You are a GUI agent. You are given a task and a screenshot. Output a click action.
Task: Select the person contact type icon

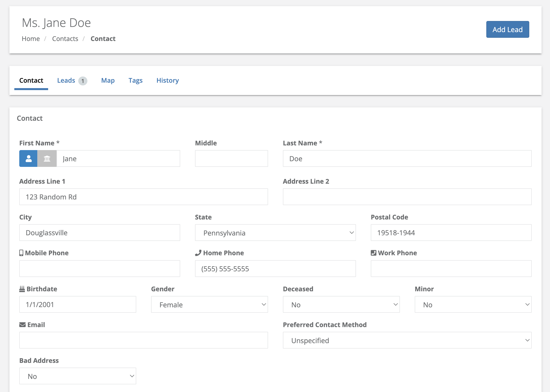29,158
